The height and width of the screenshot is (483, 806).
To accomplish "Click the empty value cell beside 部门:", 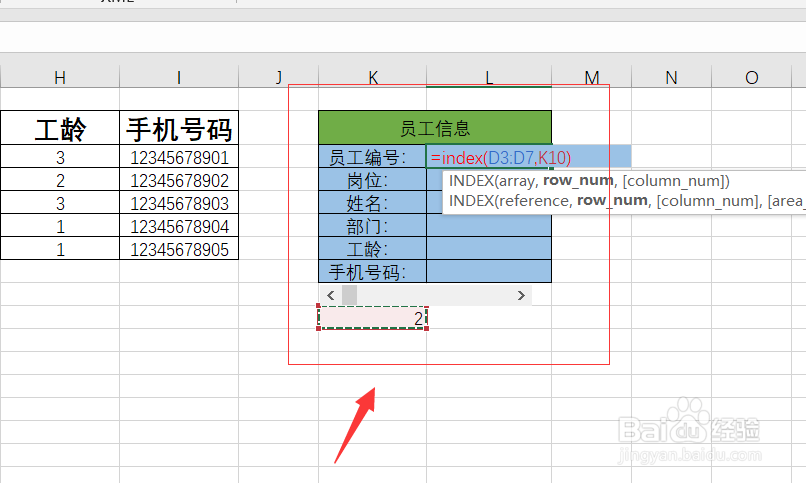I will pos(489,226).
